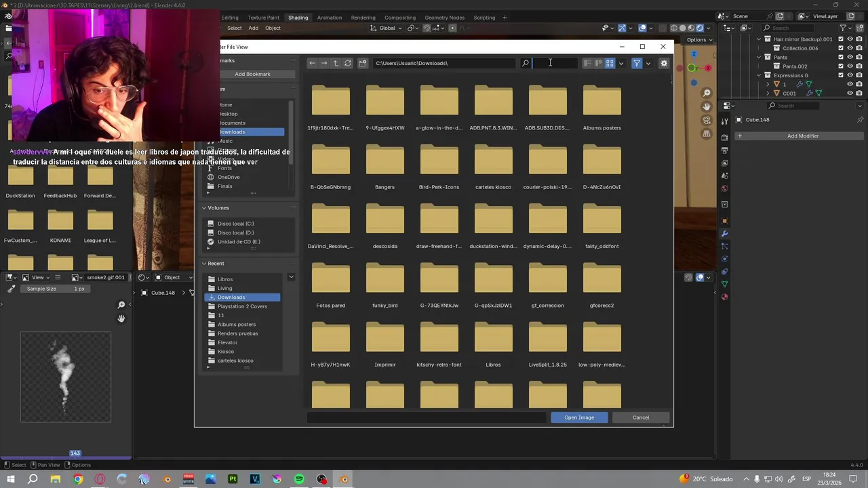The width and height of the screenshot is (868, 488).
Task: Open the Add menu in viewport header
Action: click(x=253, y=28)
